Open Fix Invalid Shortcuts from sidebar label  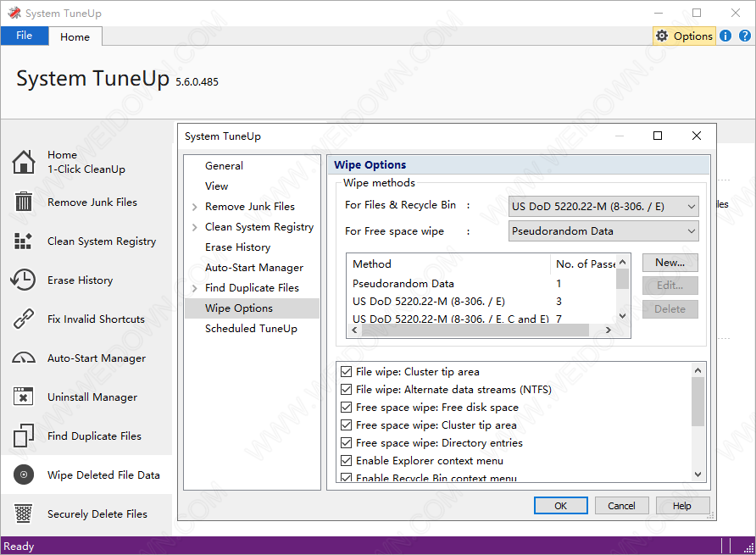(96, 319)
